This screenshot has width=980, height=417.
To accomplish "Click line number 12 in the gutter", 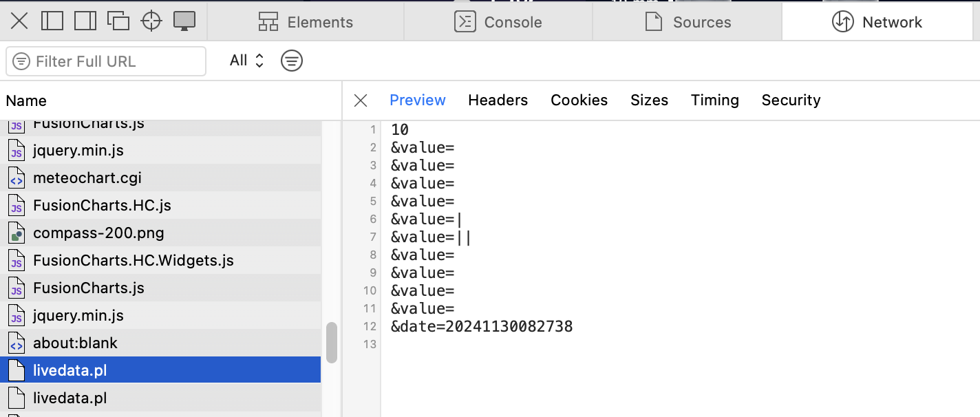I will click(371, 326).
